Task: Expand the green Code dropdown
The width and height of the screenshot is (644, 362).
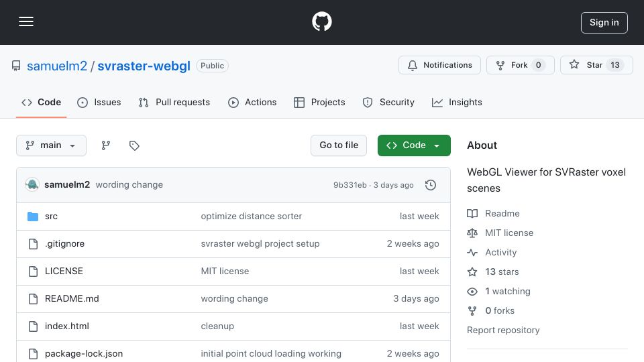Action: (x=414, y=145)
